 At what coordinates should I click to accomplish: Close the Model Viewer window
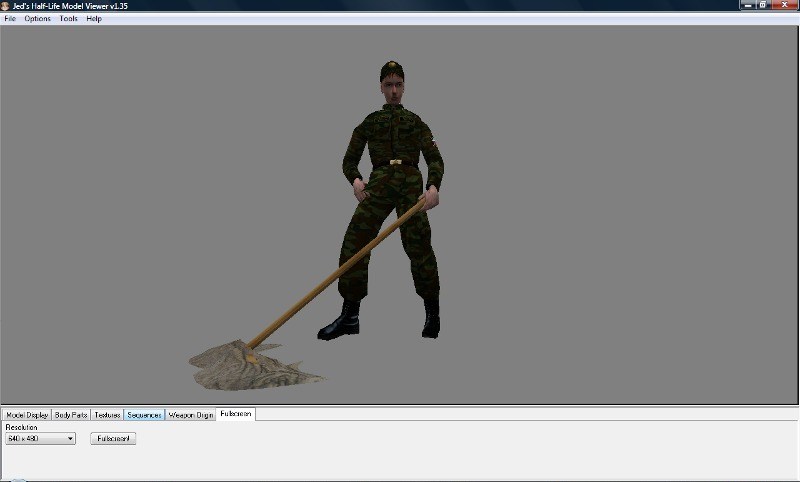tap(785, 5)
